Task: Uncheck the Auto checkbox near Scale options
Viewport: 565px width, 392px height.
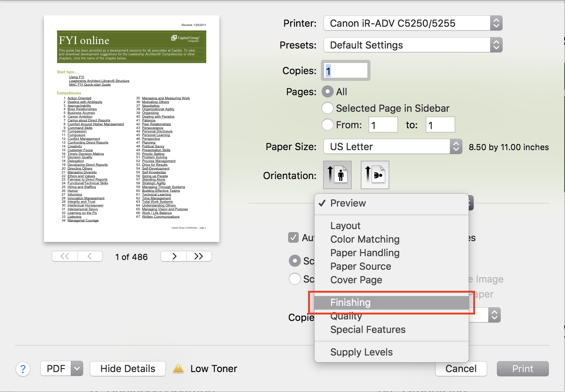Action: (x=293, y=237)
